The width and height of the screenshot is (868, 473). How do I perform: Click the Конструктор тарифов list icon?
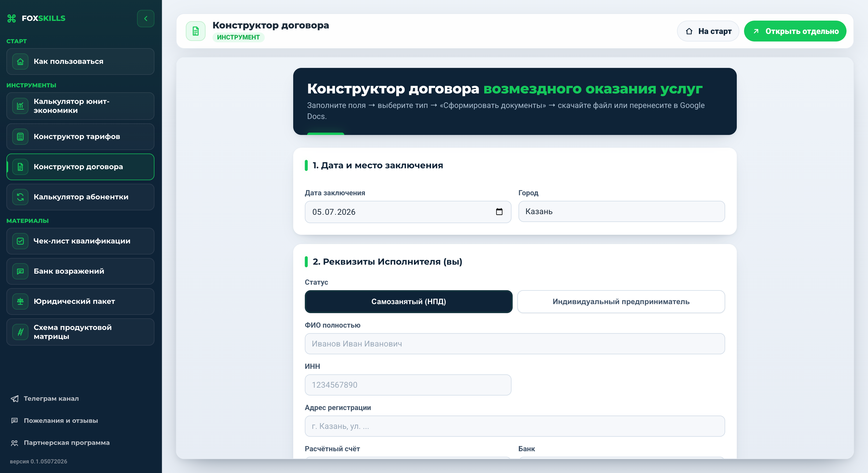coord(20,136)
